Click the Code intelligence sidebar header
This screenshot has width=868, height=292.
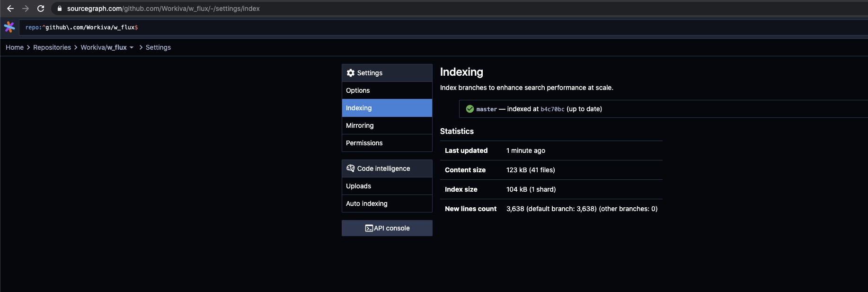pyautogui.click(x=387, y=168)
